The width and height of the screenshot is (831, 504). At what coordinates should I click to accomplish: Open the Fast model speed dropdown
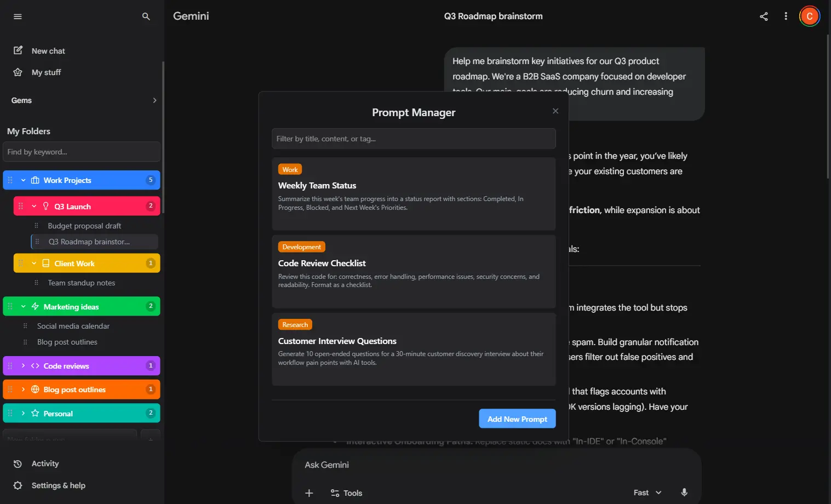pos(647,492)
